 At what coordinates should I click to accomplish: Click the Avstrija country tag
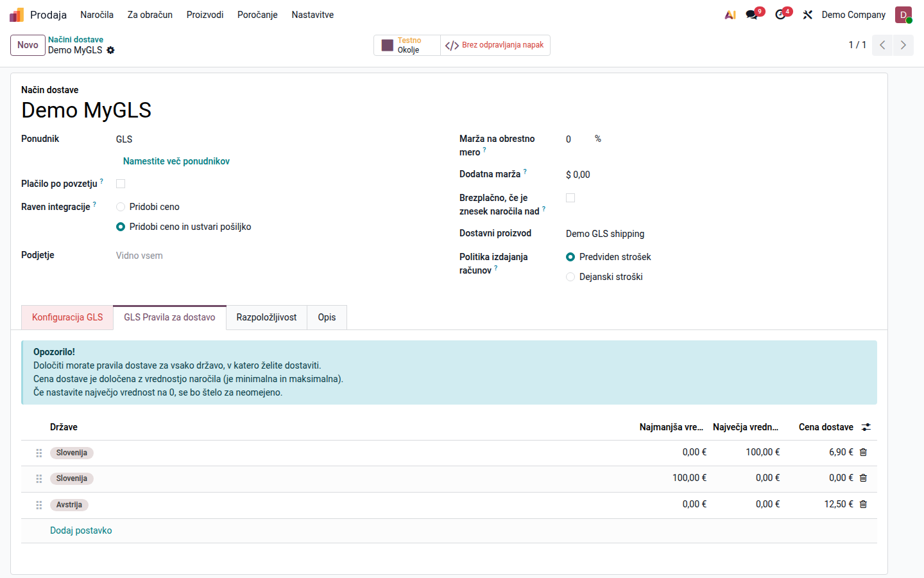click(x=69, y=505)
